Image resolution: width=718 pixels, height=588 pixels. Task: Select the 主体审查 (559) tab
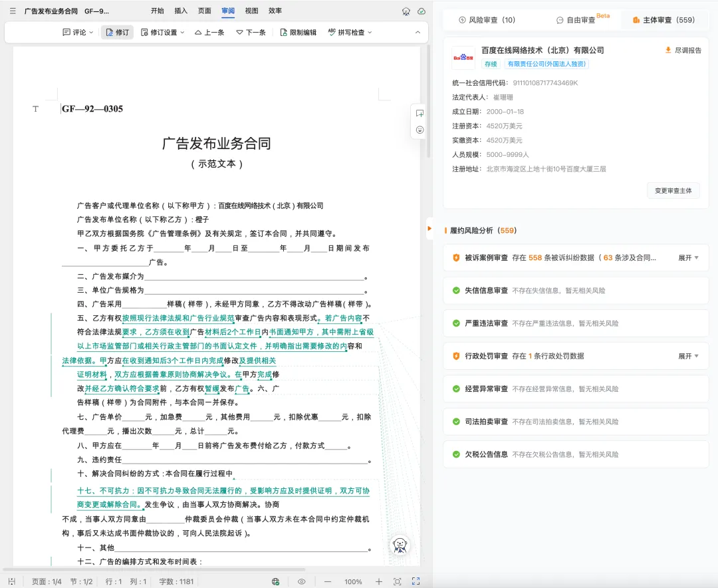click(663, 20)
